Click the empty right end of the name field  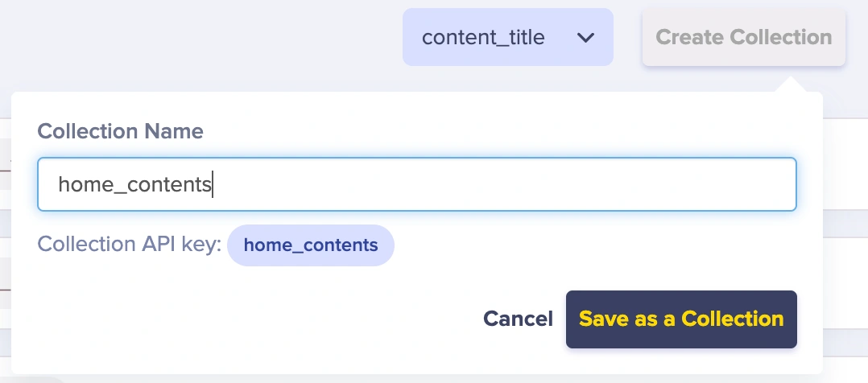tap(725, 184)
